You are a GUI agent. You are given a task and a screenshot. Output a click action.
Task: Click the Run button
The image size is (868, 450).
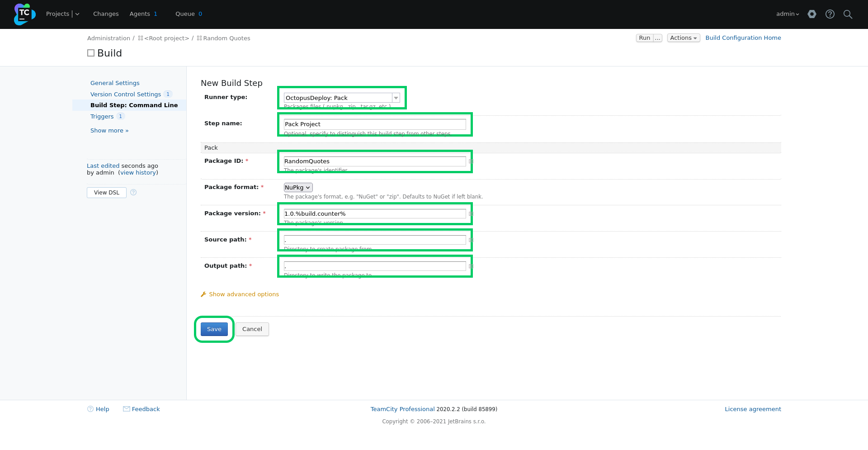coord(645,38)
